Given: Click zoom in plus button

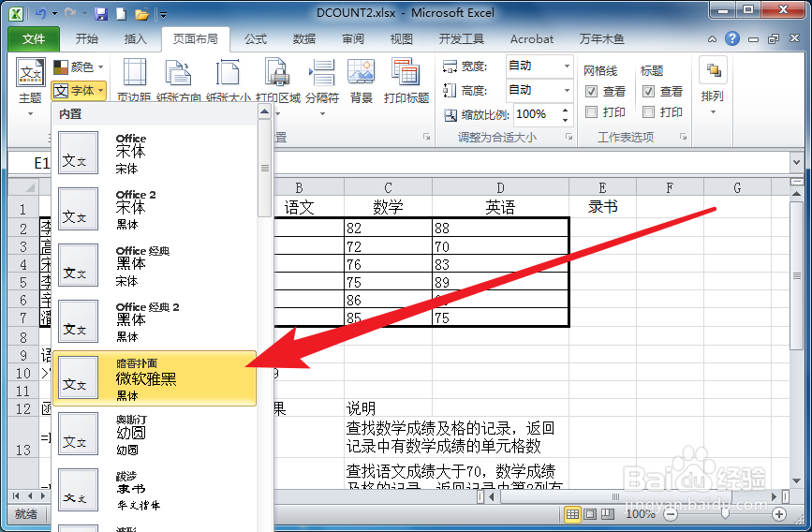Looking at the screenshot, I should pyautogui.click(x=779, y=514).
